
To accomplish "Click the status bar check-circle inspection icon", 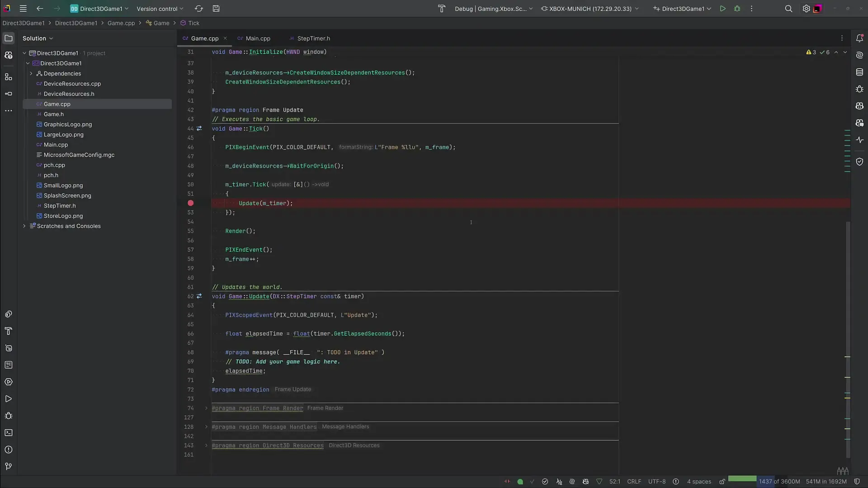I will [545, 482].
